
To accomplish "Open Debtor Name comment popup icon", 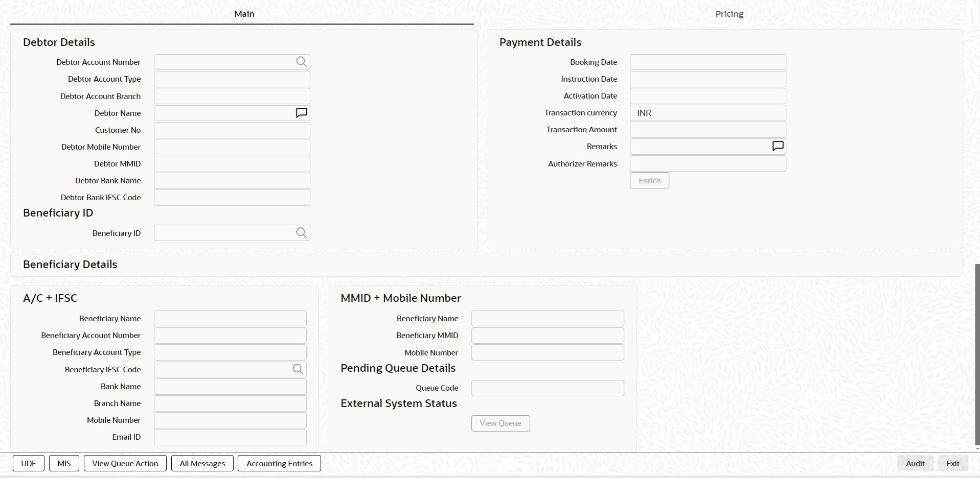I will (x=302, y=113).
